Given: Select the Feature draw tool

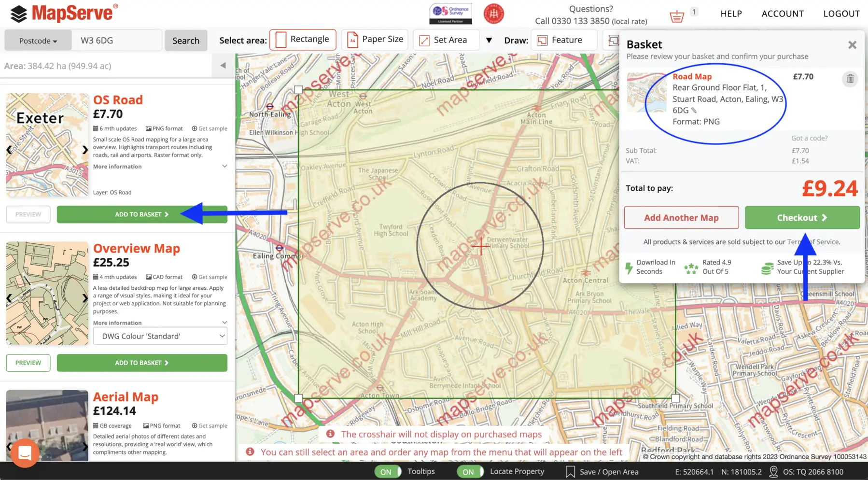Looking at the screenshot, I should [x=564, y=40].
